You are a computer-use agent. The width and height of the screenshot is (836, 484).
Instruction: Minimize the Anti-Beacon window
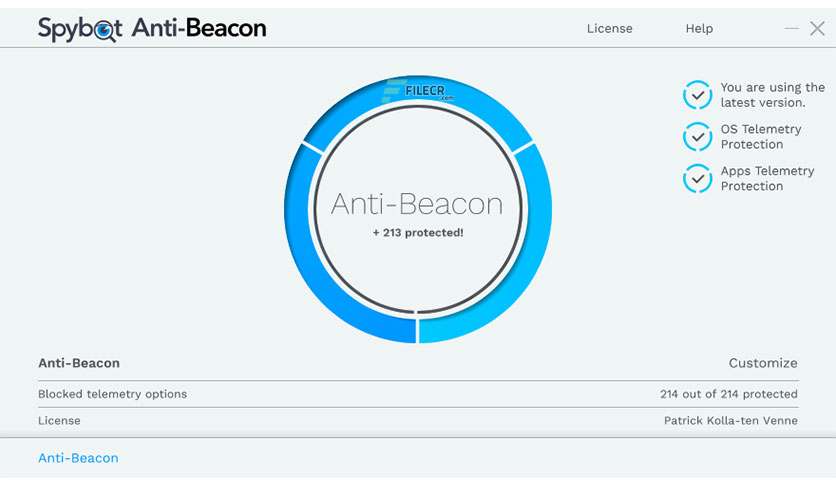click(792, 29)
